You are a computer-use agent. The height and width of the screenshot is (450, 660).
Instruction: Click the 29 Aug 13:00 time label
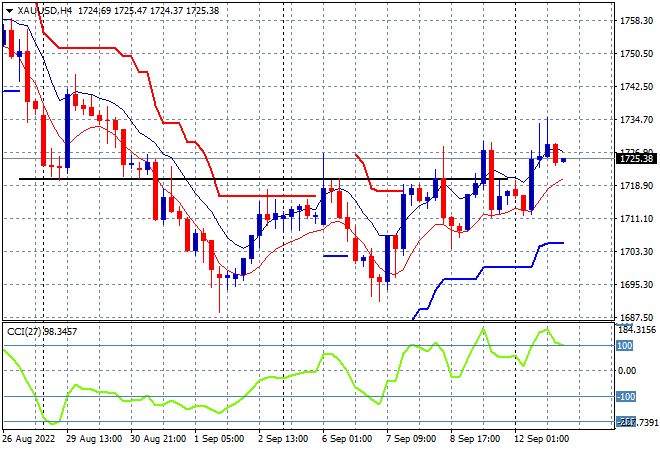point(94,439)
